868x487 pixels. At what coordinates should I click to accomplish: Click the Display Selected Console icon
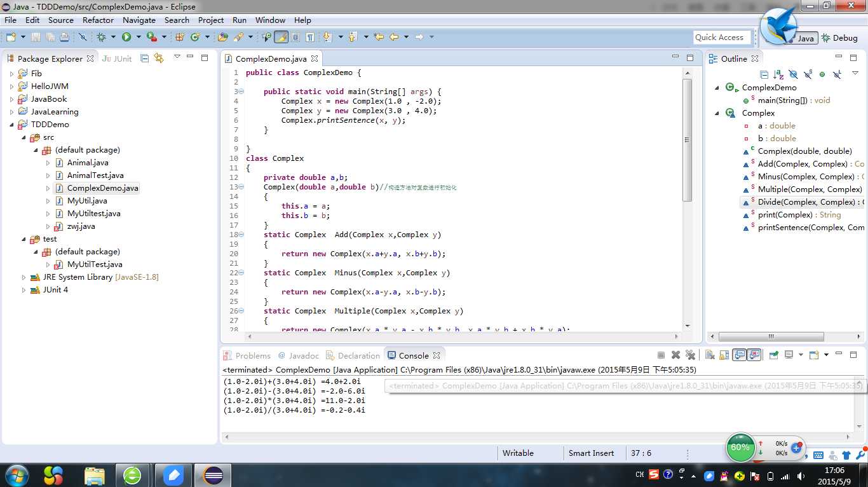point(789,355)
